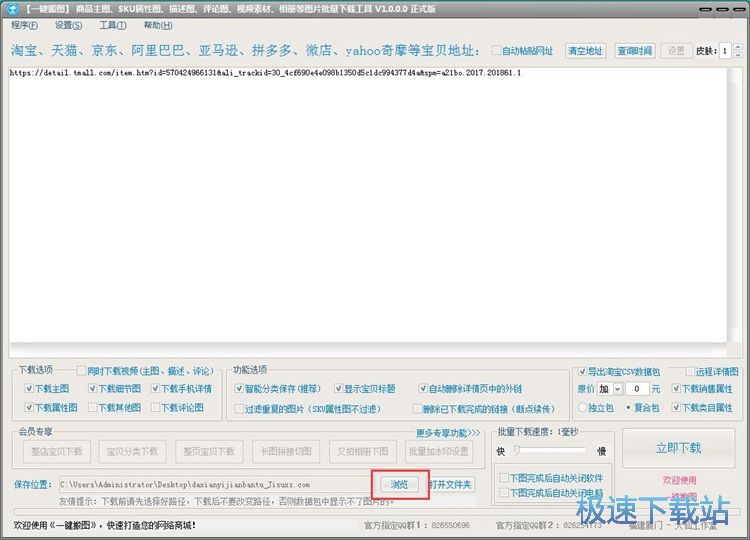
Task: Uncheck 下载主图 option
Action: (x=29, y=389)
